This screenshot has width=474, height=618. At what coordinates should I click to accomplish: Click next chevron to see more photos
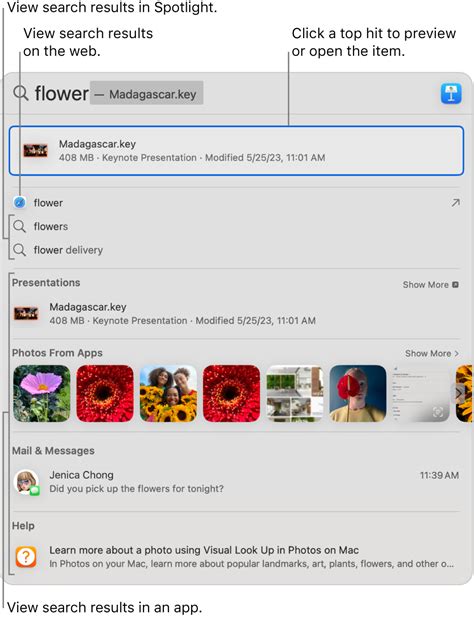coord(458,393)
